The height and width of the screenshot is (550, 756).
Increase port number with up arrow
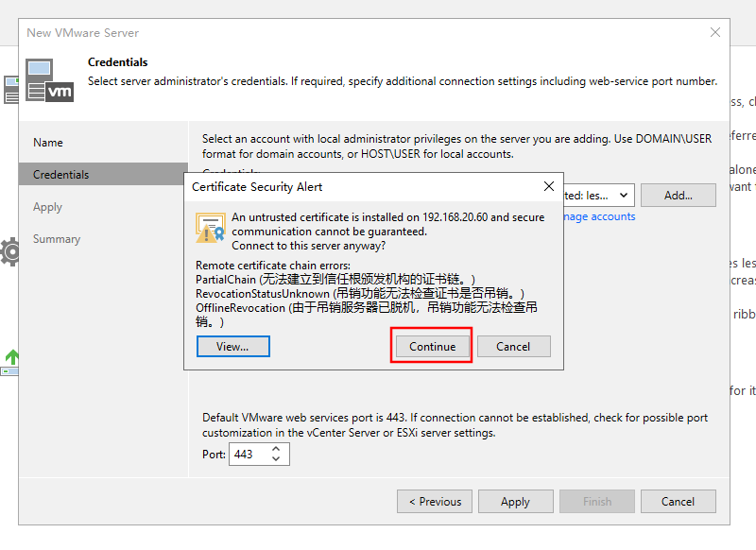pyautogui.click(x=276, y=449)
